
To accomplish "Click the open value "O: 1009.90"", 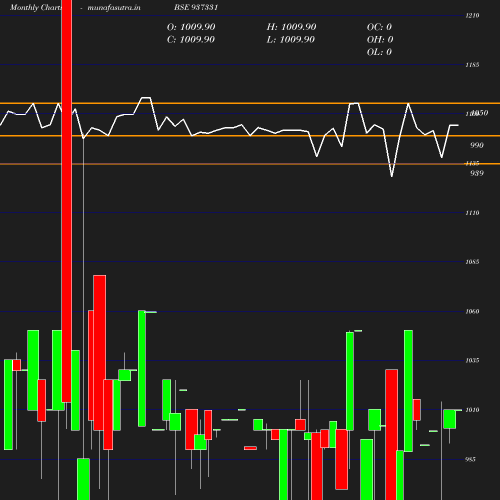I will (191, 27).
